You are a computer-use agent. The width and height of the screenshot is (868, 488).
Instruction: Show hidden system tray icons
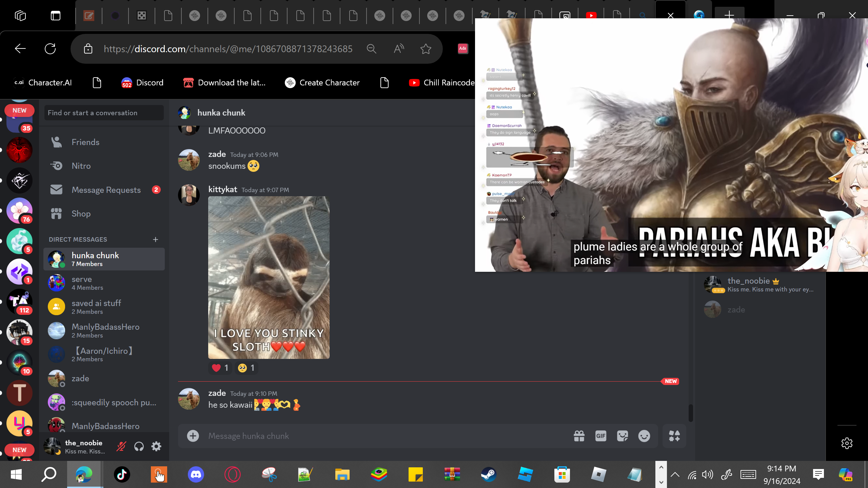point(675,474)
